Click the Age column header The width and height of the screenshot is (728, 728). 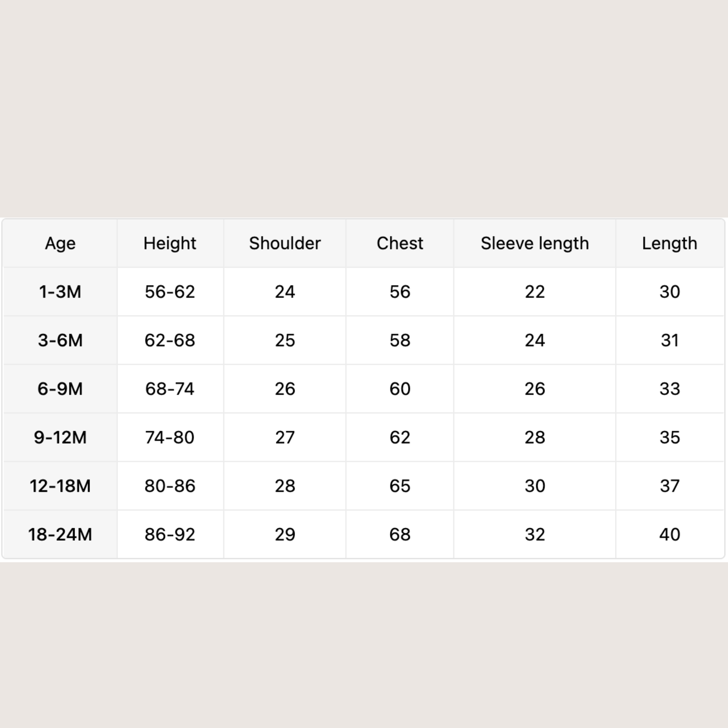[60, 243]
